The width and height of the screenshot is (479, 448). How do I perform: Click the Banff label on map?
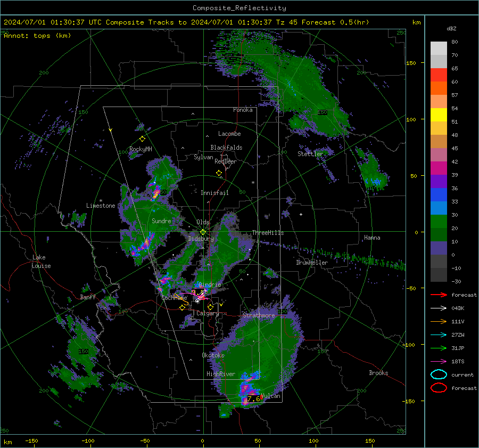tap(88, 297)
